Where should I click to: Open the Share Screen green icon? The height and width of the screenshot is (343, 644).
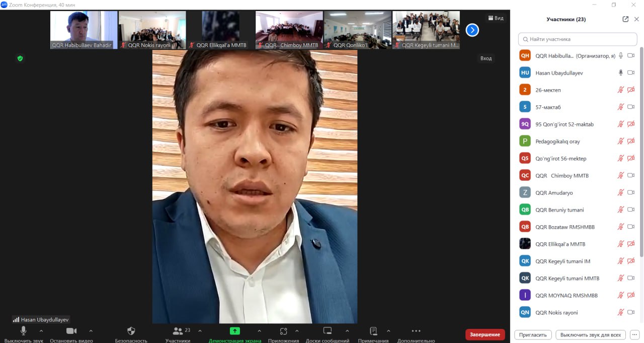tap(235, 331)
